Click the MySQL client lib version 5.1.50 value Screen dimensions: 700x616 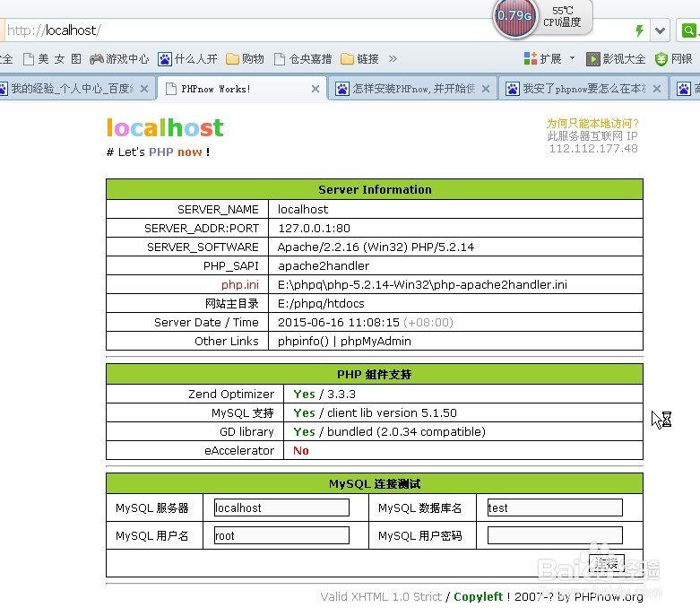(x=375, y=412)
